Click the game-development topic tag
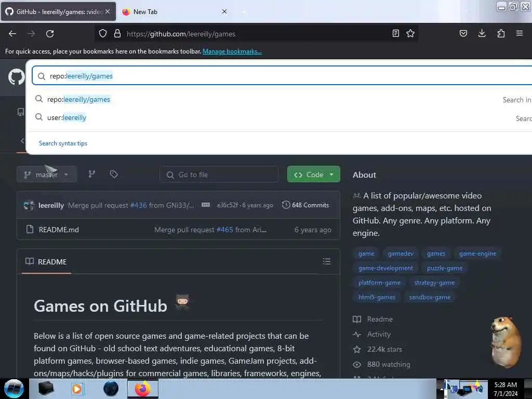 coord(386,268)
